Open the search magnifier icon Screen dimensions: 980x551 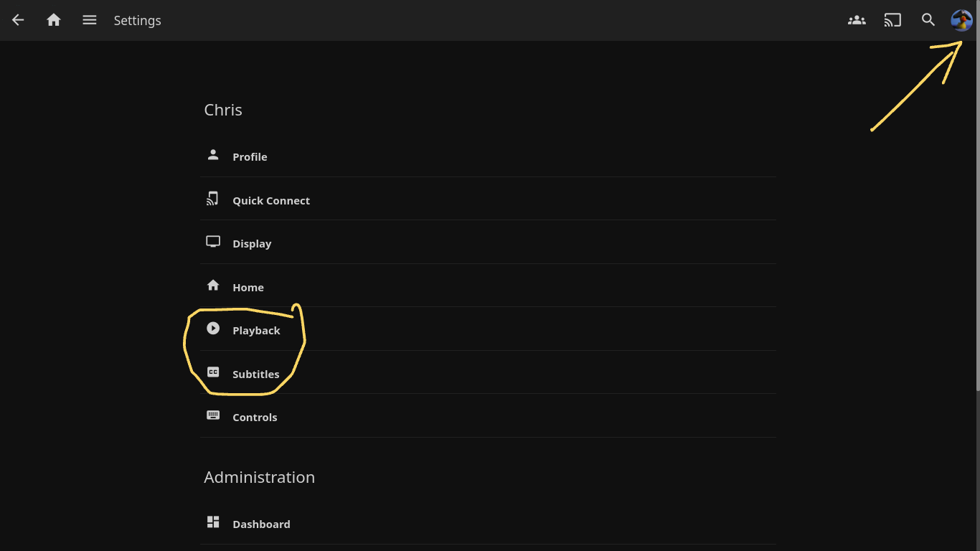coord(928,20)
